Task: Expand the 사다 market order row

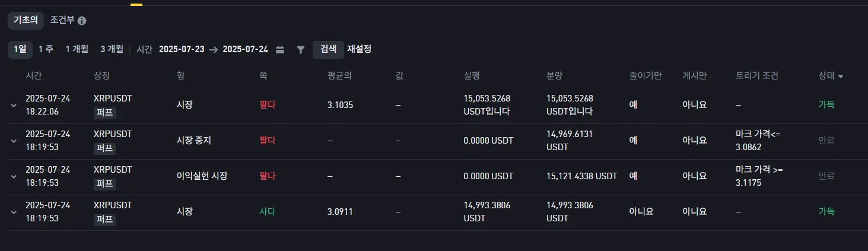Action: (14, 212)
